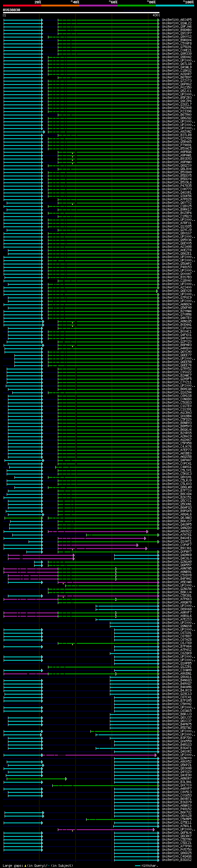The width and height of the screenshot is (197, 868).
Task: Select the label UniRef100_B9I361
Action: (x=176, y=548)
